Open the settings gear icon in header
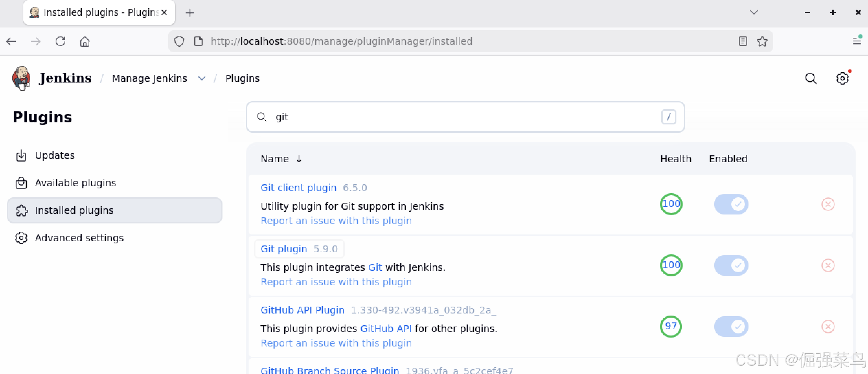The height and width of the screenshot is (374, 868). [842, 78]
